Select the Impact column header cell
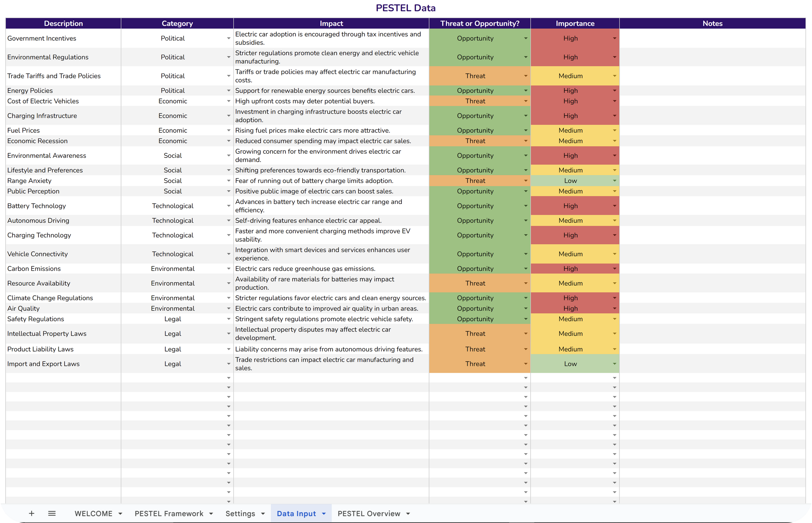 click(331, 23)
